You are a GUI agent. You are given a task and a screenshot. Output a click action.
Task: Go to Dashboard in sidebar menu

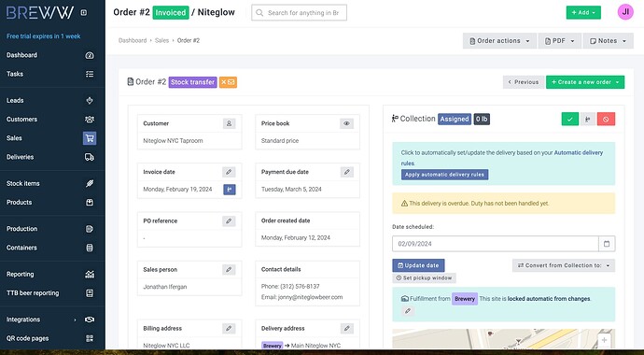click(x=21, y=55)
